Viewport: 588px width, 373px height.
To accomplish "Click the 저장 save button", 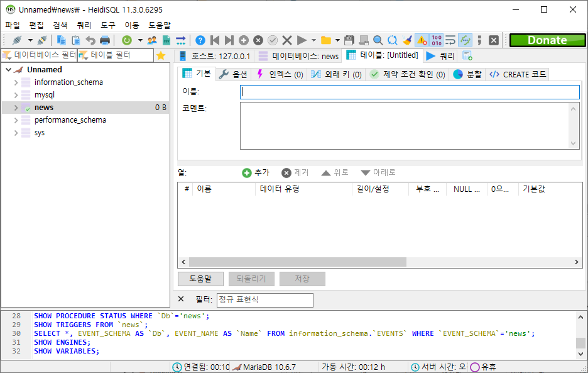I will pos(302,279).
